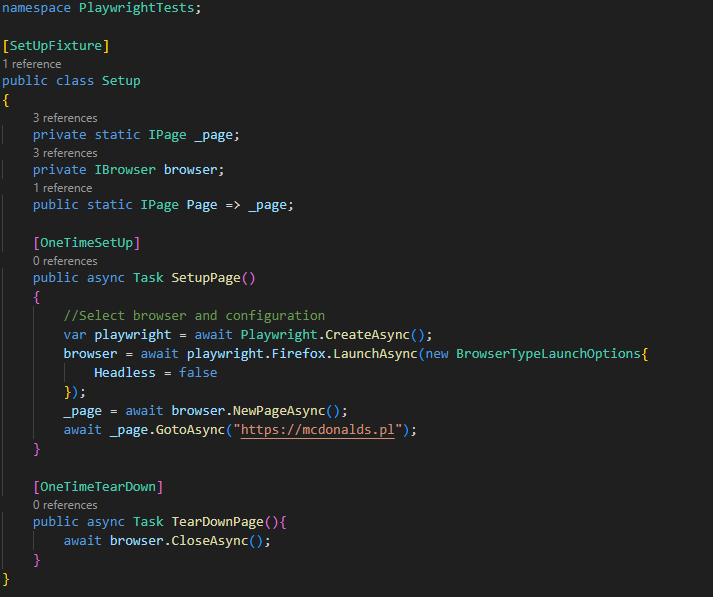Click the 'PlaywrightTests' namespace name
Screen dimensions: 713x597
137,8
